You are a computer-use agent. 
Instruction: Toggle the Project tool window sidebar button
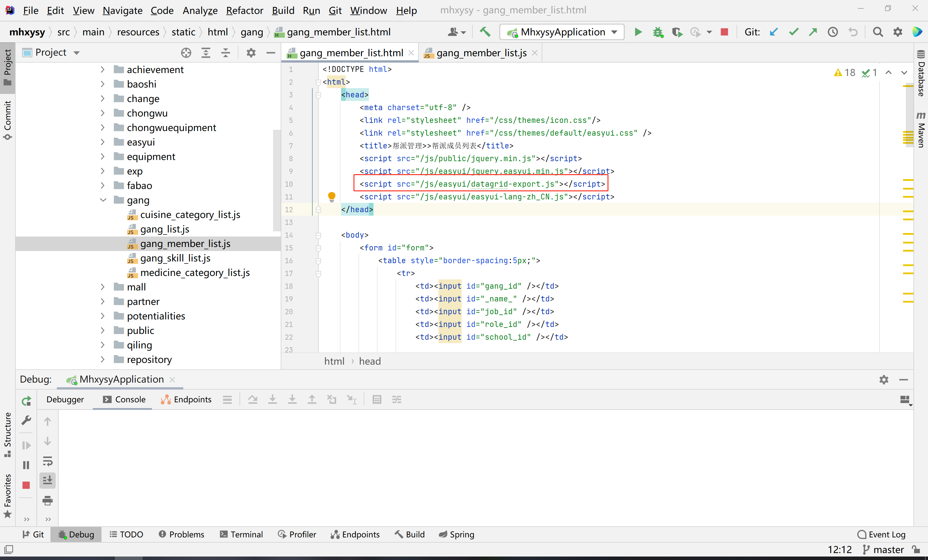coord(8,68)
